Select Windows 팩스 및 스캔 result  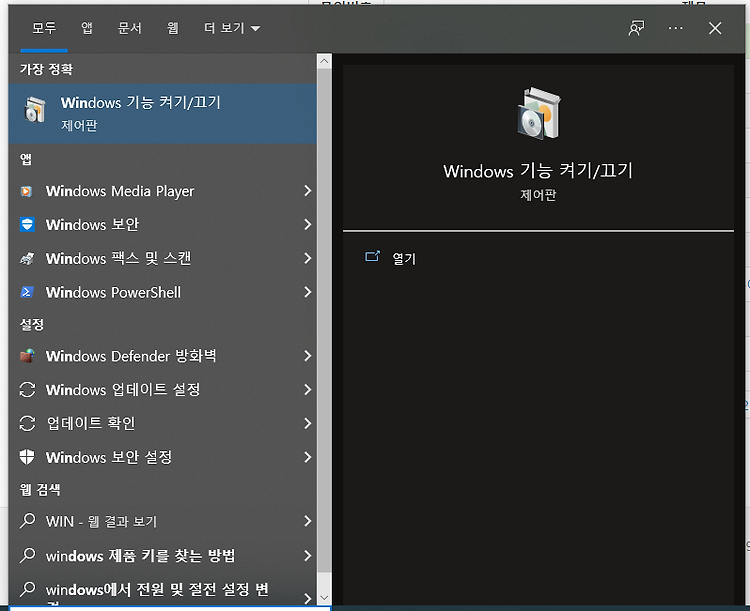tap(163, 258)
